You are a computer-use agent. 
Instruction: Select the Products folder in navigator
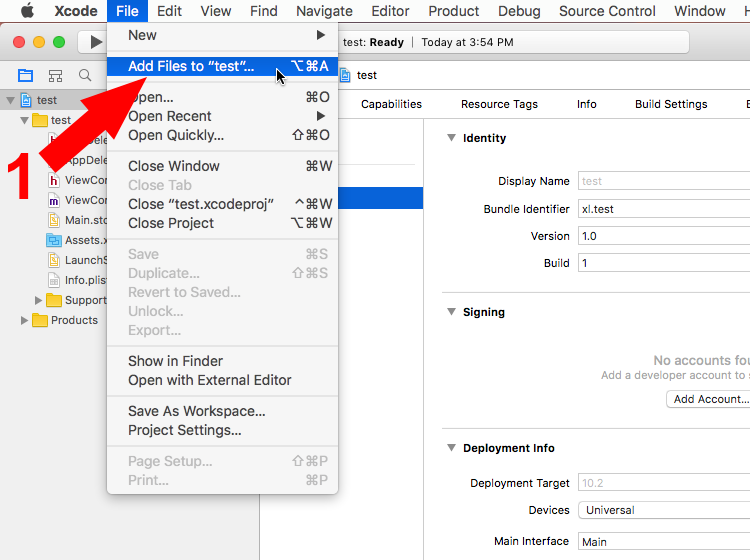coord(65,320)
